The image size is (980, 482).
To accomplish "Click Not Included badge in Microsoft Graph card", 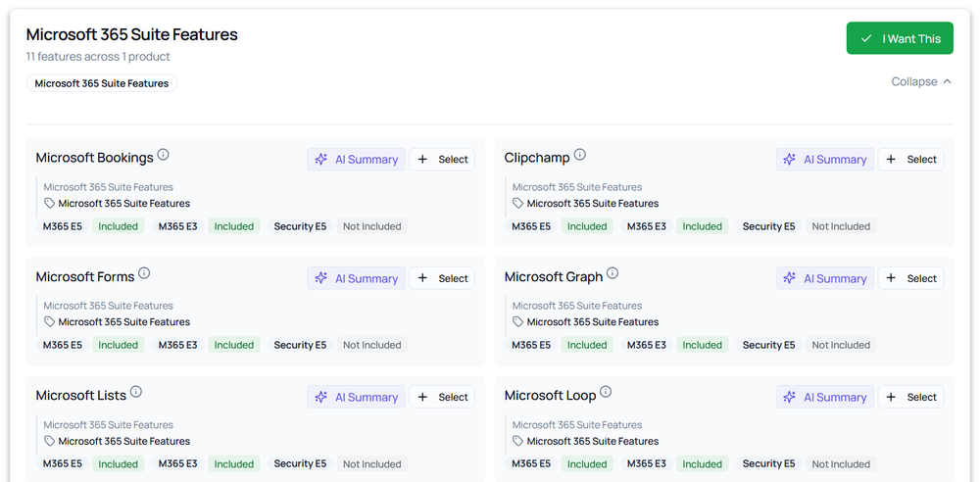I will tap(841, 345).
